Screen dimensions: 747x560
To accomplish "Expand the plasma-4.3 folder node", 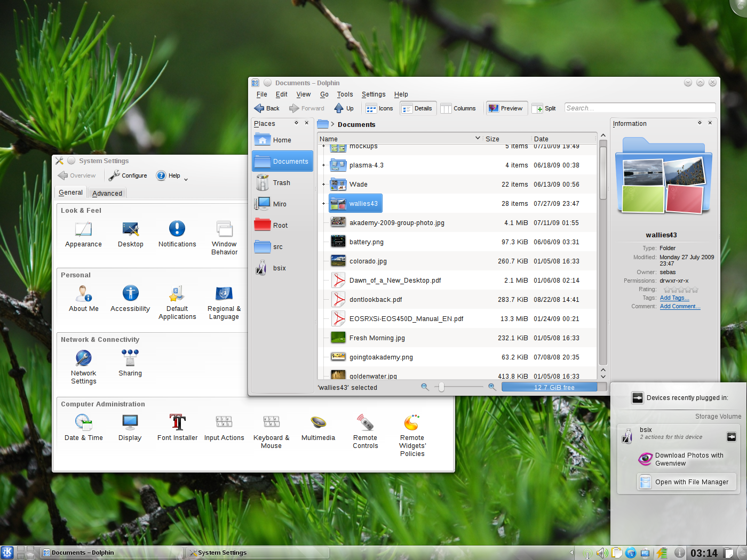I will (x=323, y=165).
